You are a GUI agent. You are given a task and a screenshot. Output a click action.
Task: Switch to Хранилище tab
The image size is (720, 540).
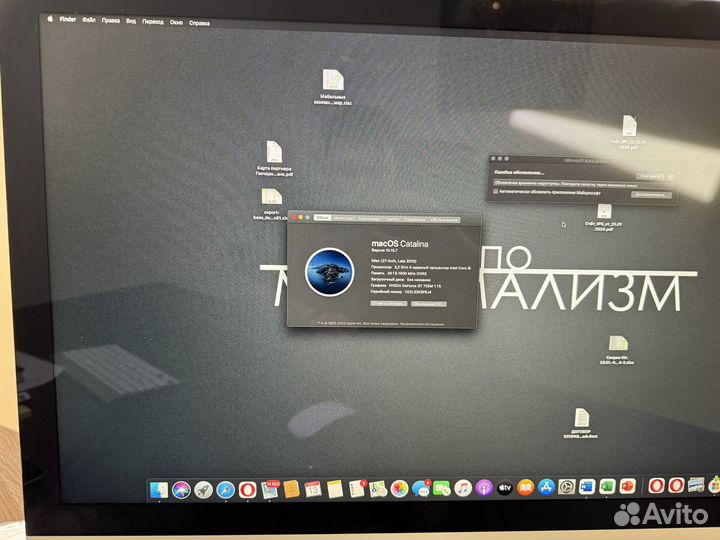369,219
